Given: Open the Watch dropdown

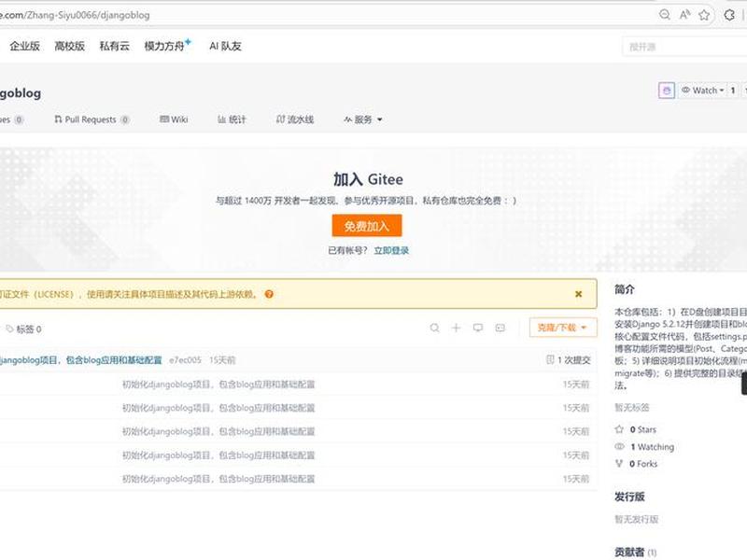Looking at the screenshot, I should [x=702, y=90].
